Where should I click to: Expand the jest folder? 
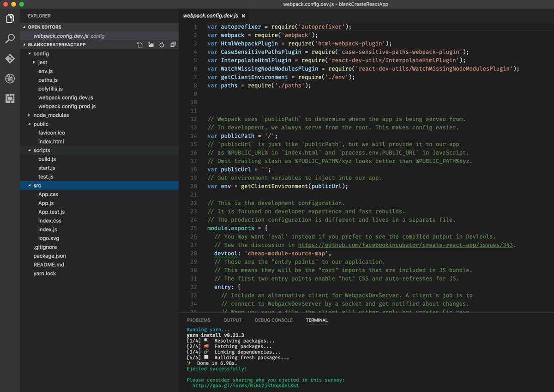[42, 62]
